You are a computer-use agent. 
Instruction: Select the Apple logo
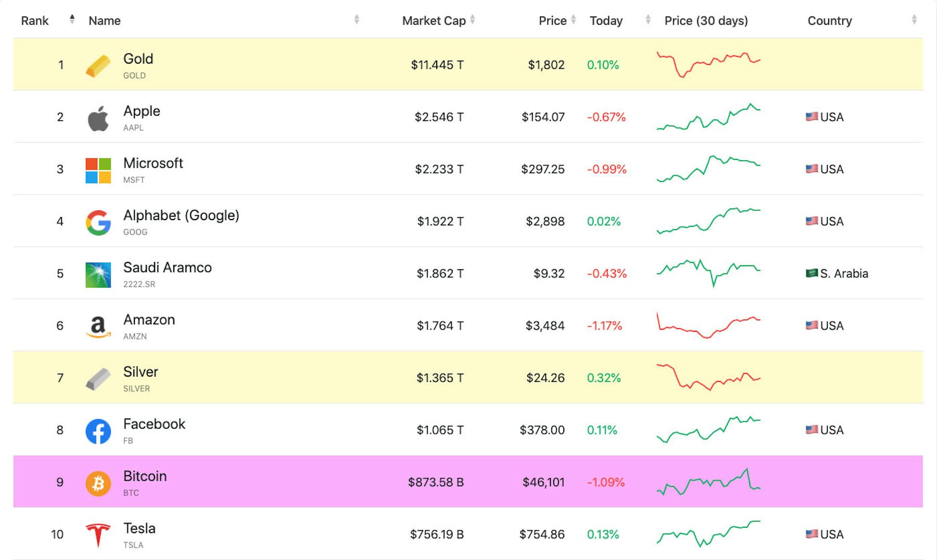[98, 117]
